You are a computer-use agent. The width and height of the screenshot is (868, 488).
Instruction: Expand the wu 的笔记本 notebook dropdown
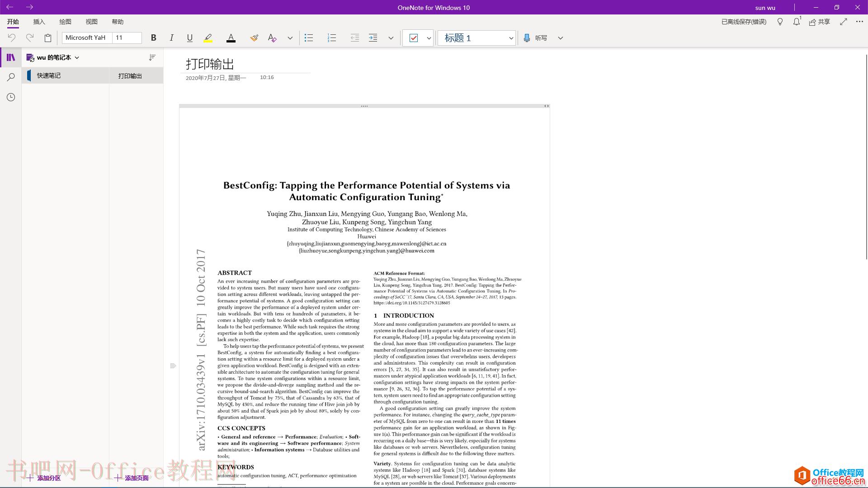click(53, 57)
